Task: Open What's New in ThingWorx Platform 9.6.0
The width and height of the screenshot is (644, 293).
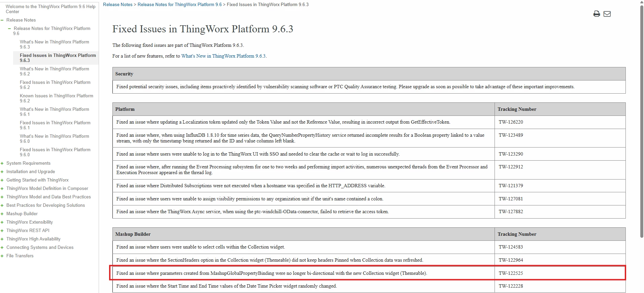Action: click(55, 139)
